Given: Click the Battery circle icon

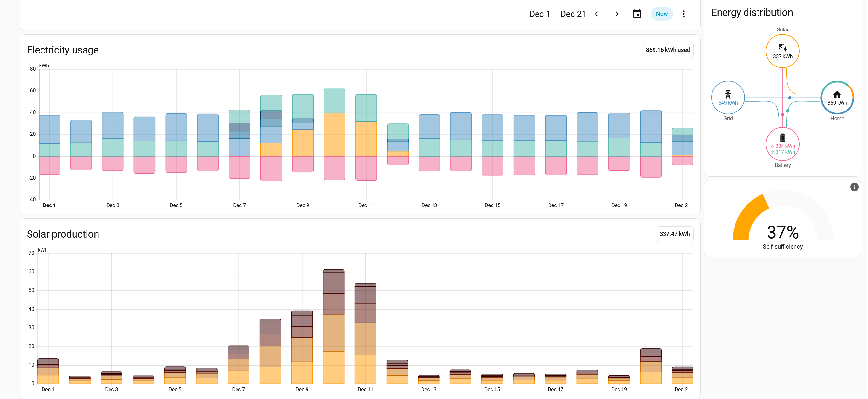Looking at the screenshot, I should pos(782,144).
